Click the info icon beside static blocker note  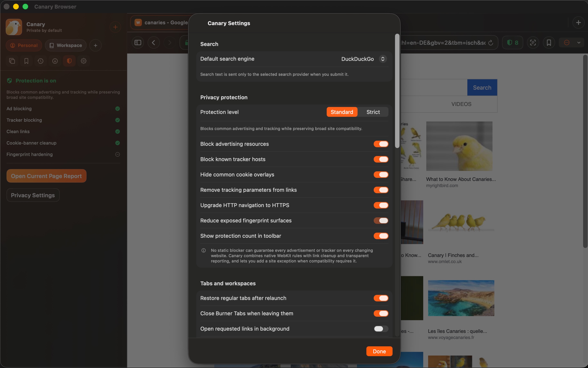click(204, 250)
